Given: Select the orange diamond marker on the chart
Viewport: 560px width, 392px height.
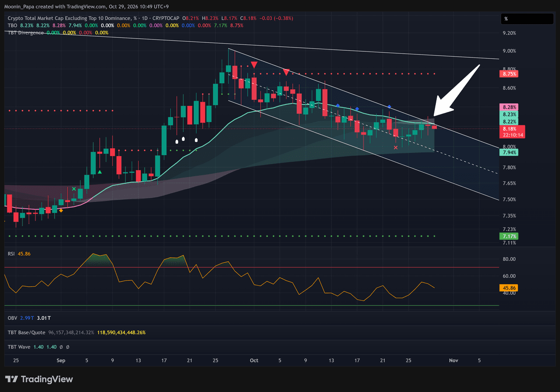Looking at the screenshot, I should click(61, 211).
